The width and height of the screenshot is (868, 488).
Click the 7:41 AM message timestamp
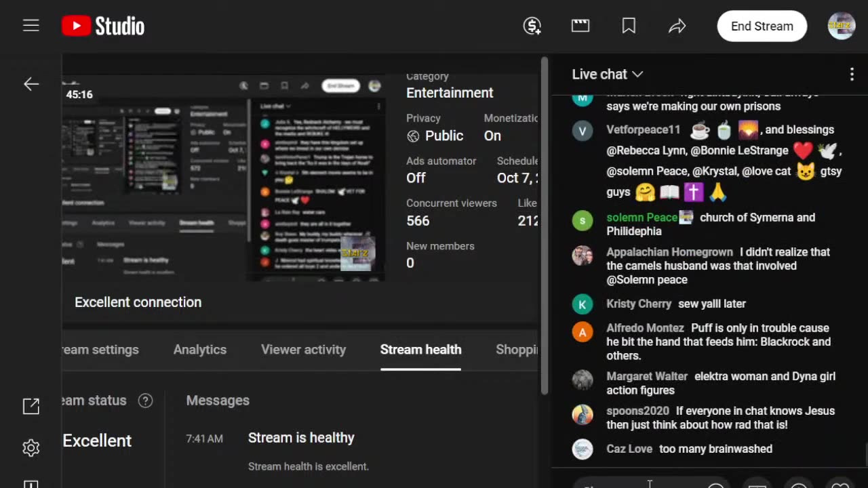[x=205, y=439]
